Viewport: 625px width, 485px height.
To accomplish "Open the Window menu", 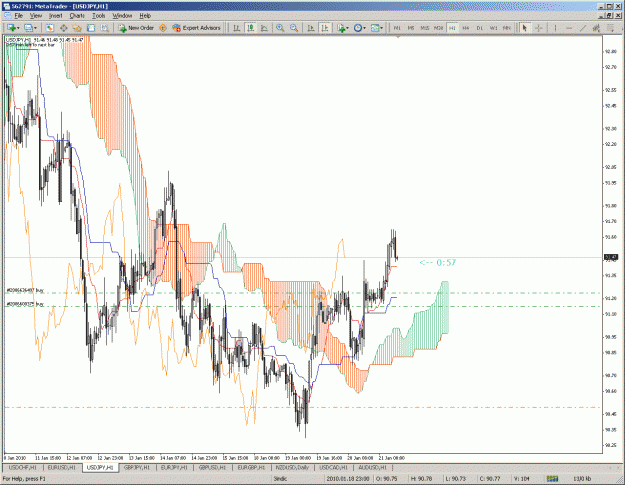I will 122,16.
